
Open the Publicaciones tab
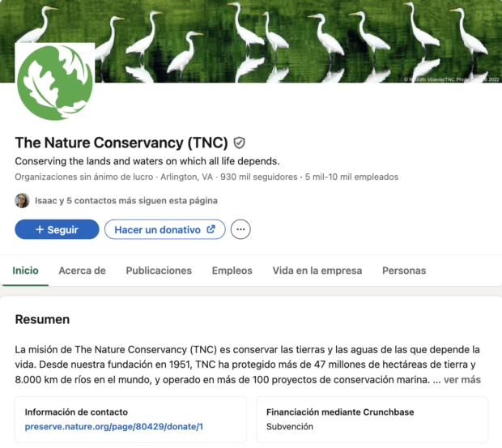coord(159,271)
